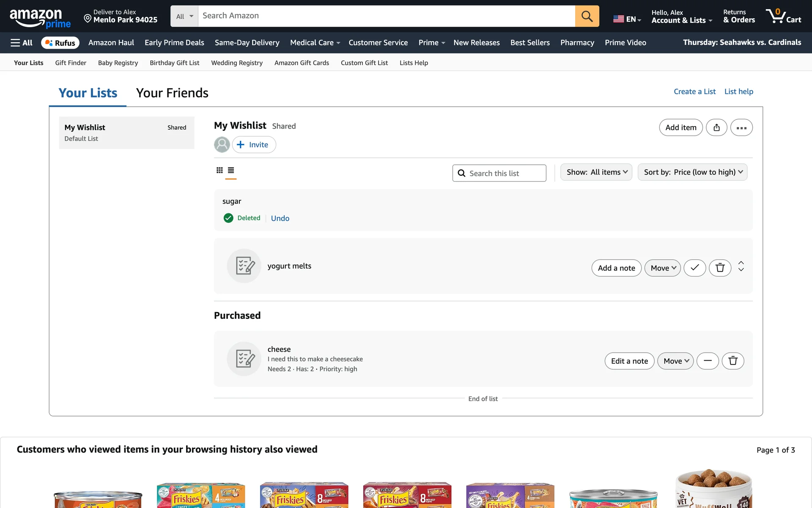Screen dimensions: 812x508
Task: Delete yogurt melts with trash icon
Action: [x=720, y=268]
